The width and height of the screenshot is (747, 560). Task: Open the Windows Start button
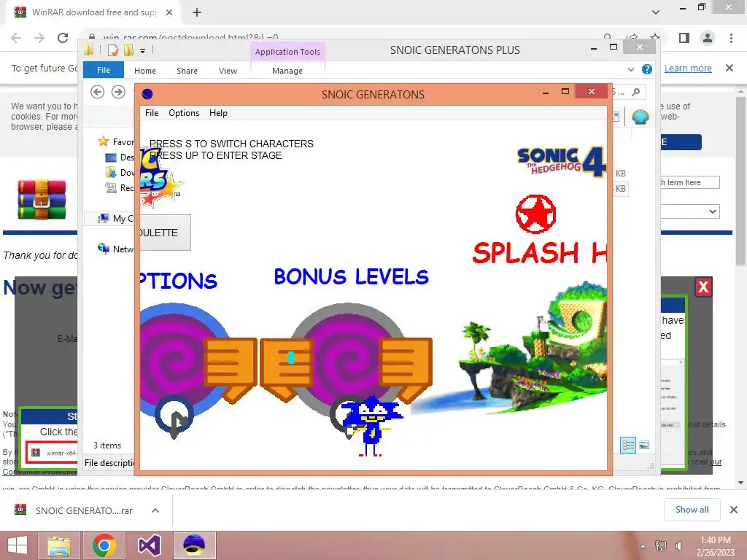[x=18, y=545]
